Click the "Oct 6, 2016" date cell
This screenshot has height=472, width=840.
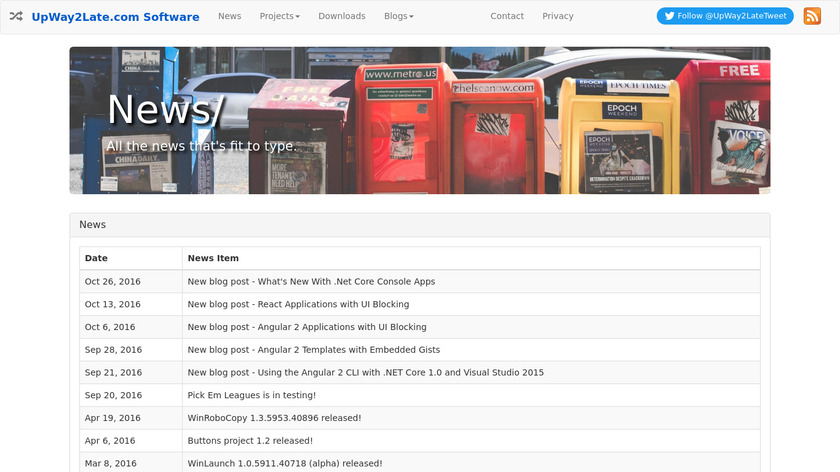pyautogui.click(x=131, y=327)
